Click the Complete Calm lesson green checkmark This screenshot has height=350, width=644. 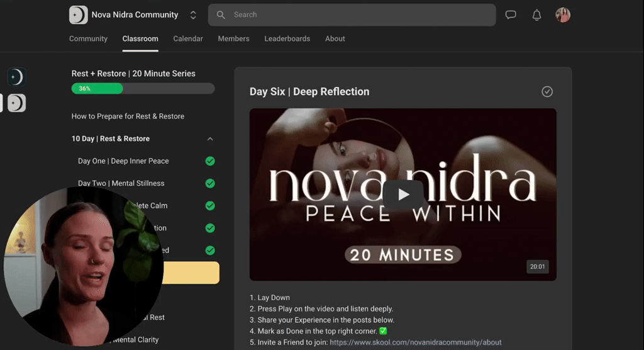click(x=210, y=206)
